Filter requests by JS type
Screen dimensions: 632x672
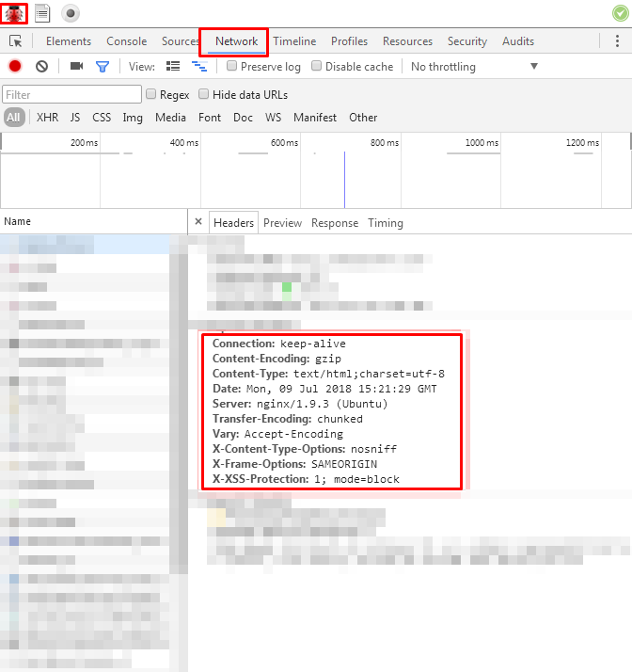75,118
